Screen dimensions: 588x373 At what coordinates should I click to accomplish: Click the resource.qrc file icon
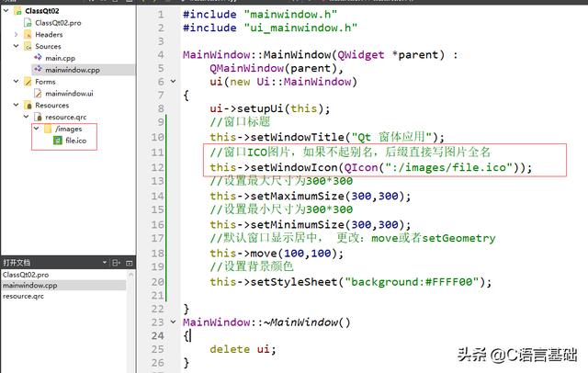point(38,117)
